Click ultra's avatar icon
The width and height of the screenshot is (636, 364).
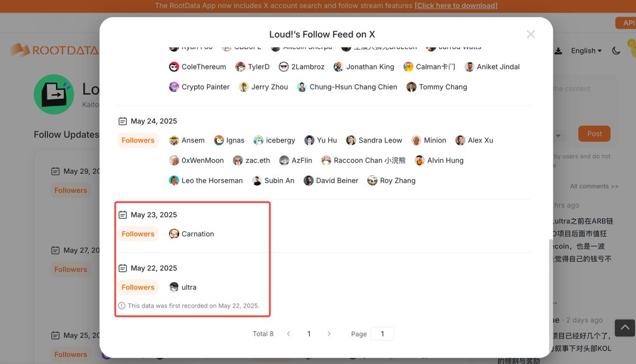(x=174, y=288)
